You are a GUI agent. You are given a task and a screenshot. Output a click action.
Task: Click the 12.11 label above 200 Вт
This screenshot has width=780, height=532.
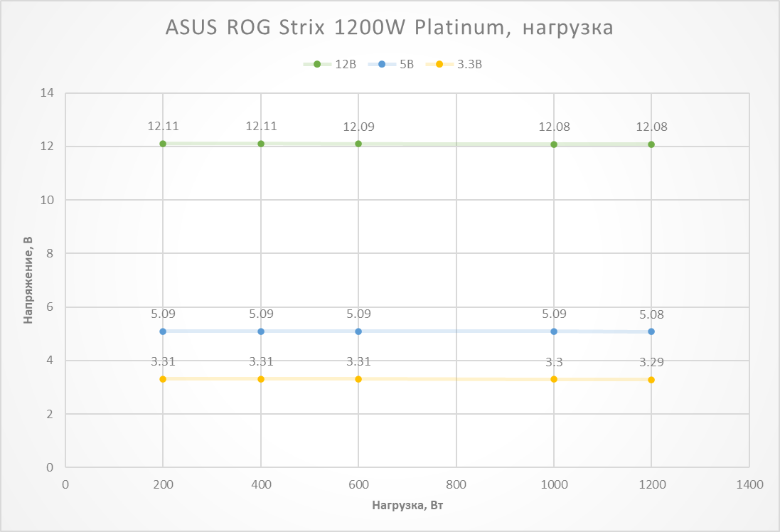163,127
